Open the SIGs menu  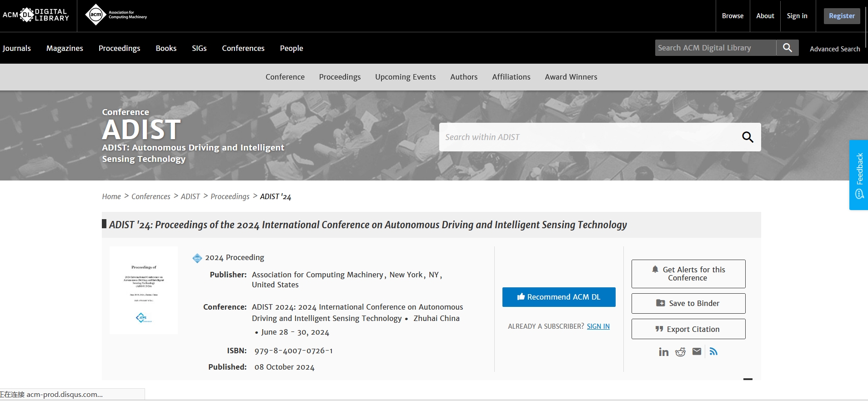(x=199, y=48)
